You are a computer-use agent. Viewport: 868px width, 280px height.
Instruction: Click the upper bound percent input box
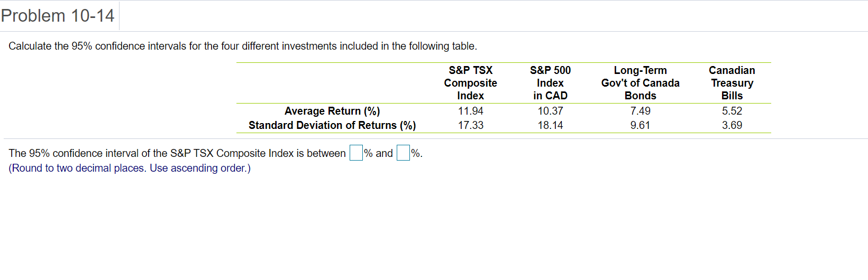pyautogui.click(x=403, y=153)
